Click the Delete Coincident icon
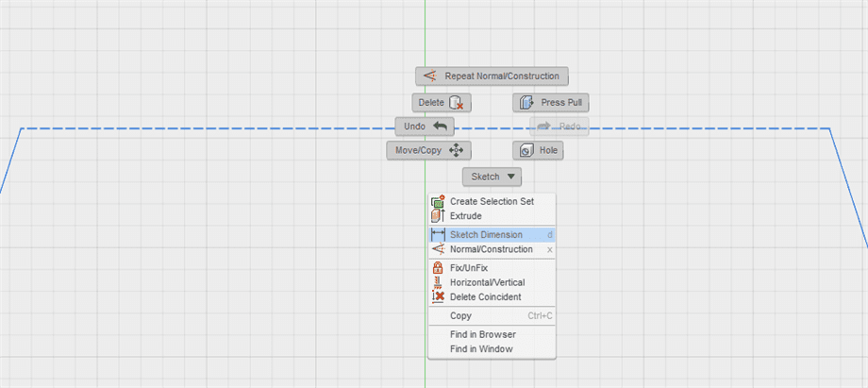Screen dimensions: 868x388 [x=438, y=297]
